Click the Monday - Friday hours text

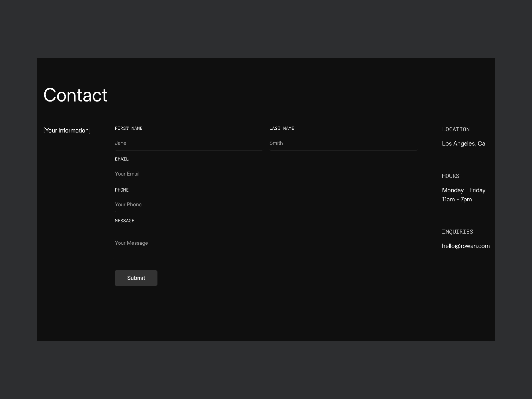(464, 190)
